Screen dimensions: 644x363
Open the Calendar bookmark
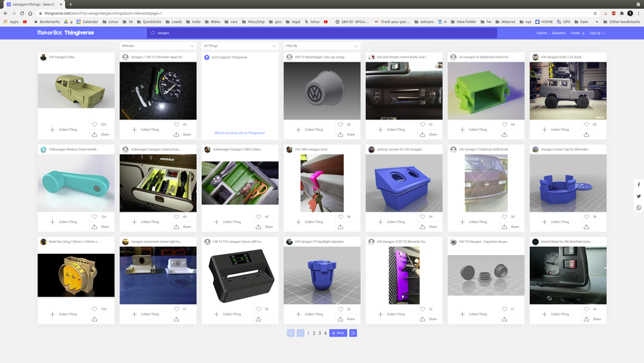click(87, 22)
